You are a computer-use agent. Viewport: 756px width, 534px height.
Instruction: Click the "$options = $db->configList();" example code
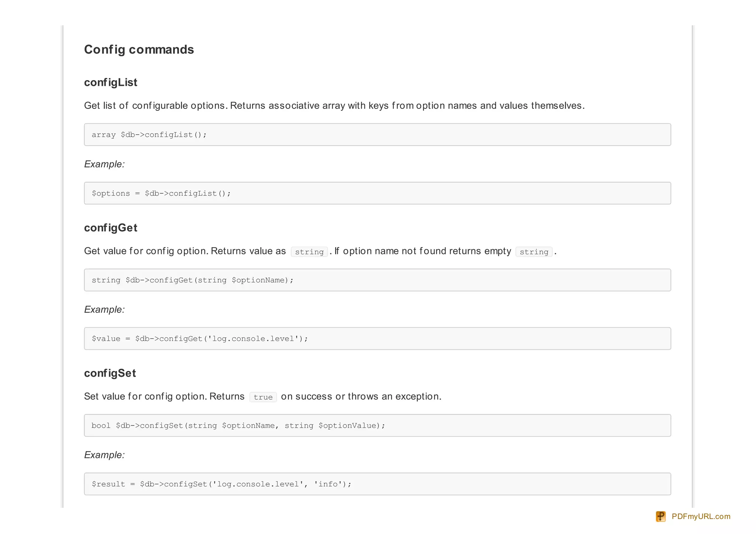(x=161, y=193)
